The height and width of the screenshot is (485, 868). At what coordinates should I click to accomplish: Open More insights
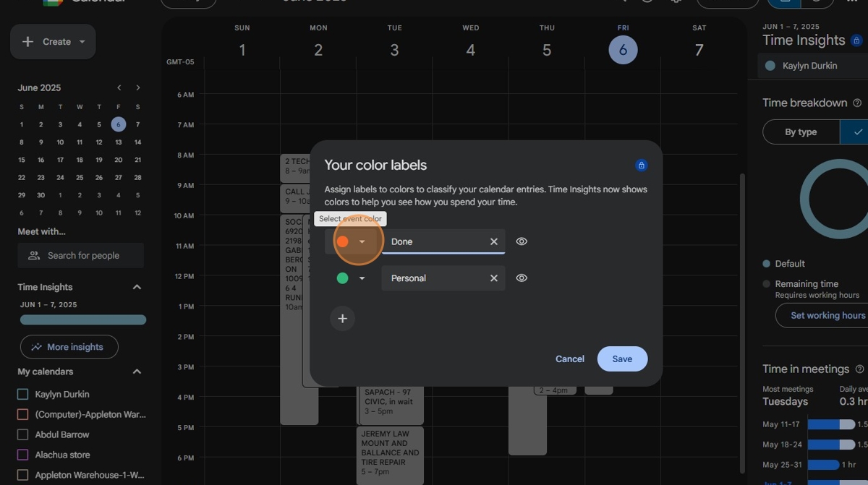pos(69,347)
